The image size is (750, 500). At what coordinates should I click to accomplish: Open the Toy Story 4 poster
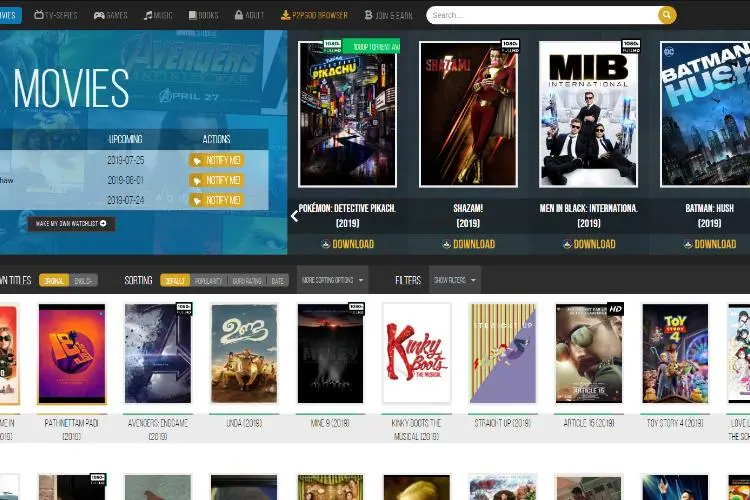pyautogui.click(x=675, y=354)
